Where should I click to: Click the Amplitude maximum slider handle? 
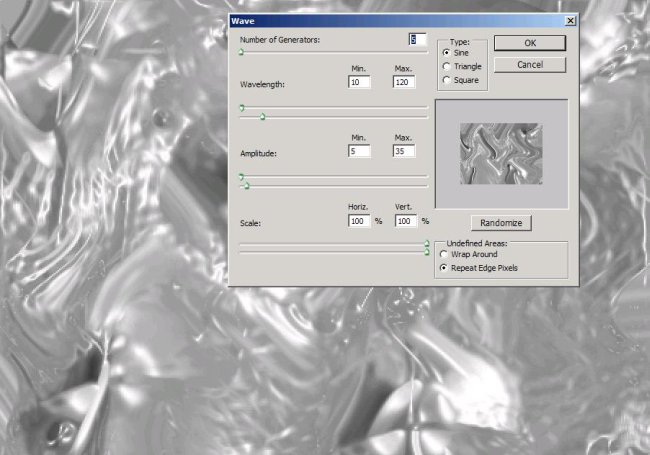pos(247,186)
